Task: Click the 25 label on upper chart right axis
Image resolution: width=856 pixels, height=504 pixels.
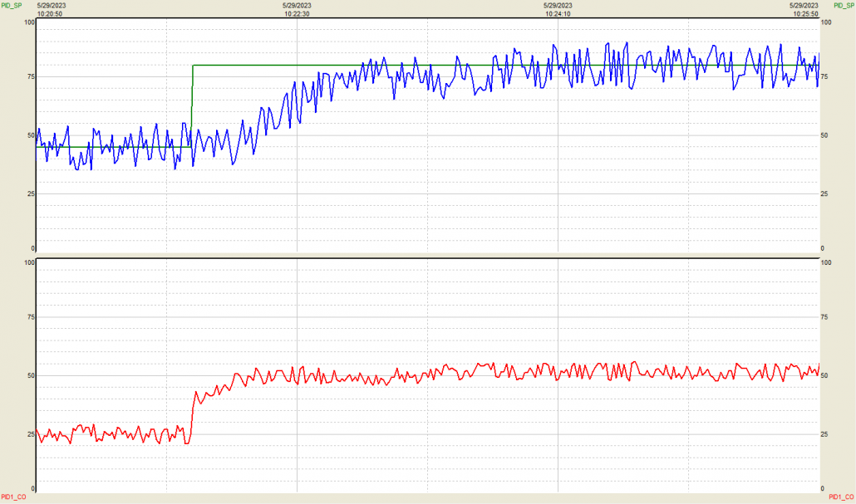Action: [x=825, y=193]
